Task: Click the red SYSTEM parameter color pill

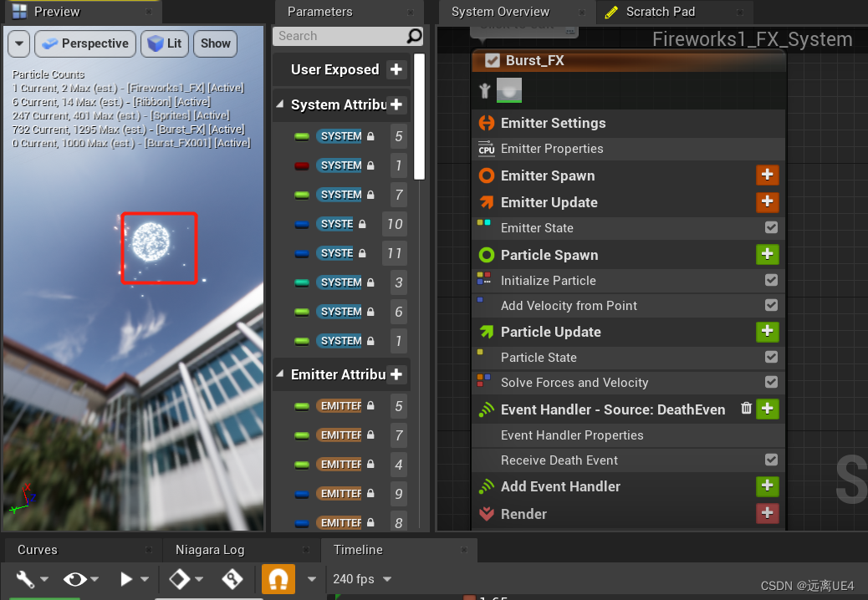Action: click(x=302, y=166)
